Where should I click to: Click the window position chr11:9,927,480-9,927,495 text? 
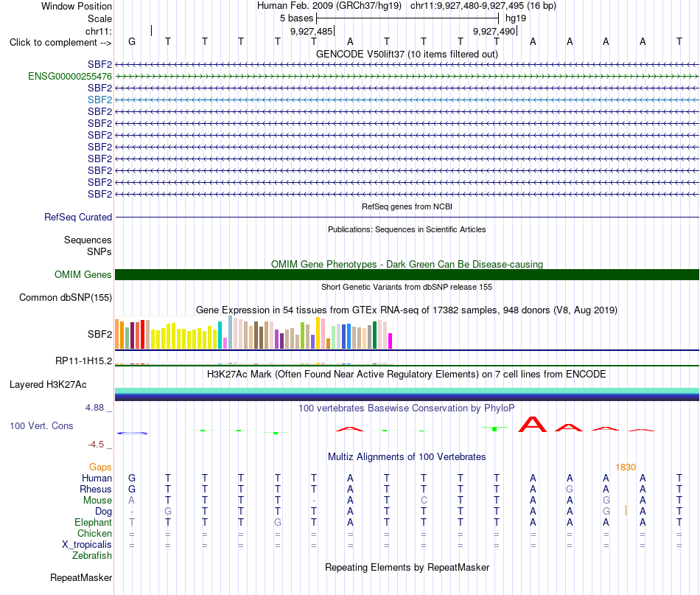483,6
